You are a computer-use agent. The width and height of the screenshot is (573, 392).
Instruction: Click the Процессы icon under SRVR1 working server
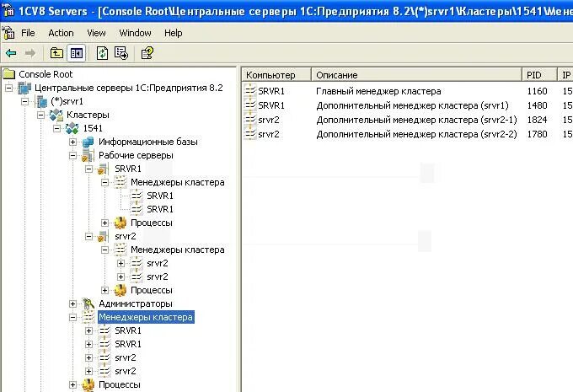tap(120, 223)
